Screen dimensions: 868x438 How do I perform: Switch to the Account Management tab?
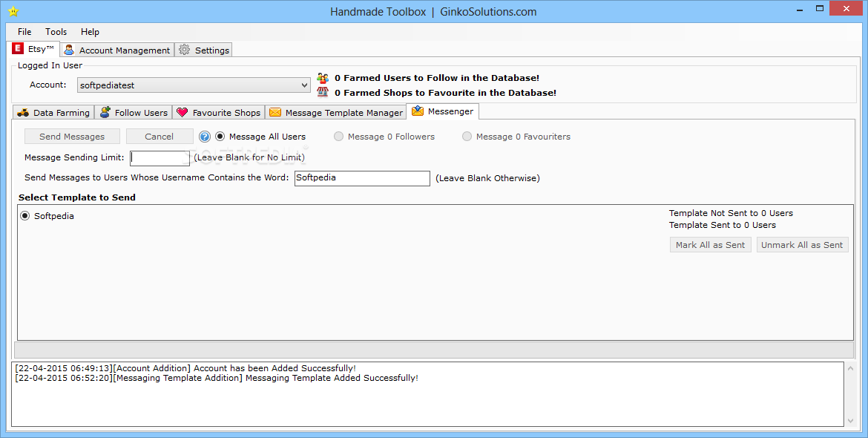pyautogui.click(x=117, y=50)
